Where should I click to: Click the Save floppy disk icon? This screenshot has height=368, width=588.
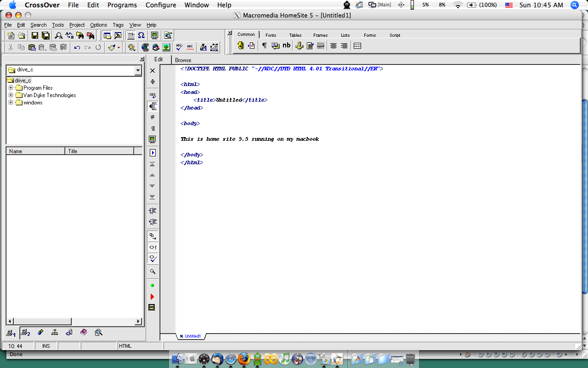coord(35,35)
